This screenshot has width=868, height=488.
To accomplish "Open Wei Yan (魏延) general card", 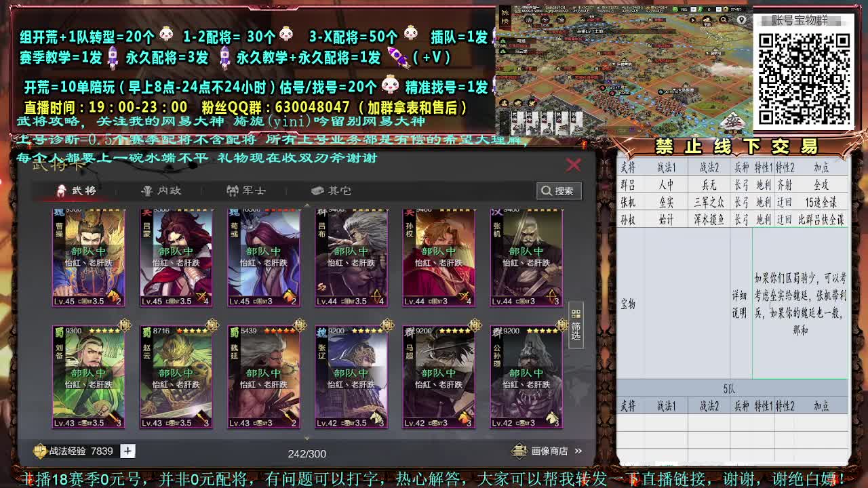I will point(264,377).
